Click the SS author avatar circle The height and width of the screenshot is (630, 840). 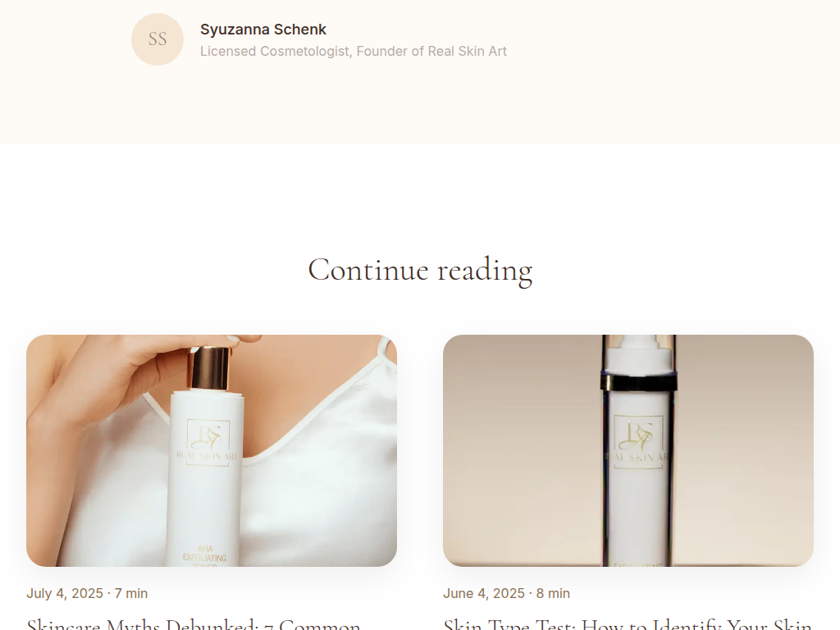(157, 39)
